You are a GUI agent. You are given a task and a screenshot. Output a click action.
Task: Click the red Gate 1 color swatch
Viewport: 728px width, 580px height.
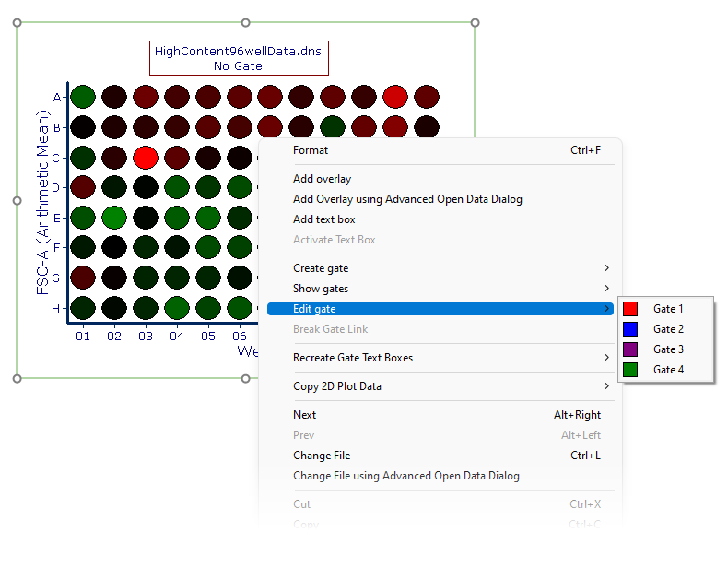coord(630,309)
